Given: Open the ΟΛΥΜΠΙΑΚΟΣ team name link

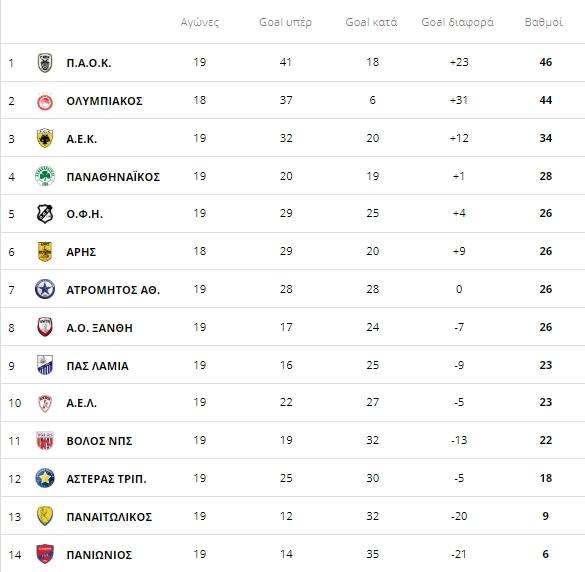Looking at the screenshot, I should [x=104, y=101].
